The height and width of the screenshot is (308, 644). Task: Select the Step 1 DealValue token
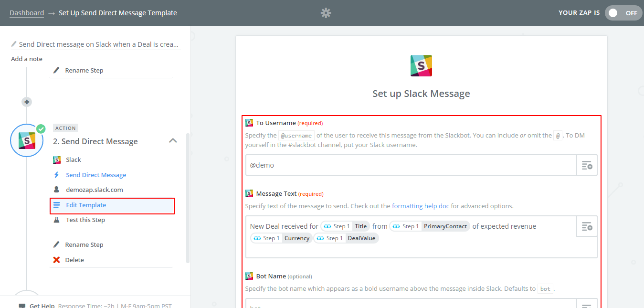346,238
